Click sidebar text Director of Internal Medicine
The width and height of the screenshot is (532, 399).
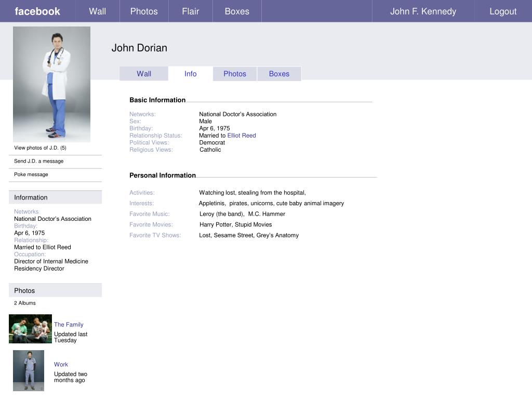(x=51, y=261)
